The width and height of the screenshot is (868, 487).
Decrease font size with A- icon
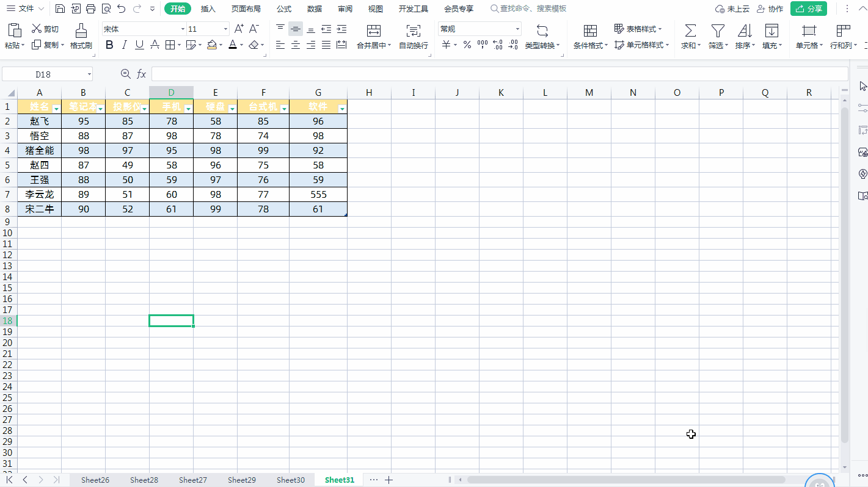pos(254,29)
